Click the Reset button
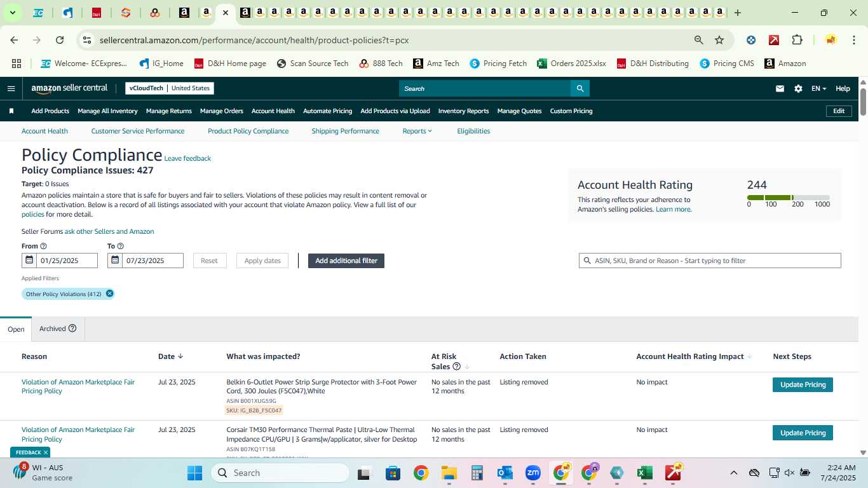The height and width of the screenshot is (488, 868). click(209, 261)
